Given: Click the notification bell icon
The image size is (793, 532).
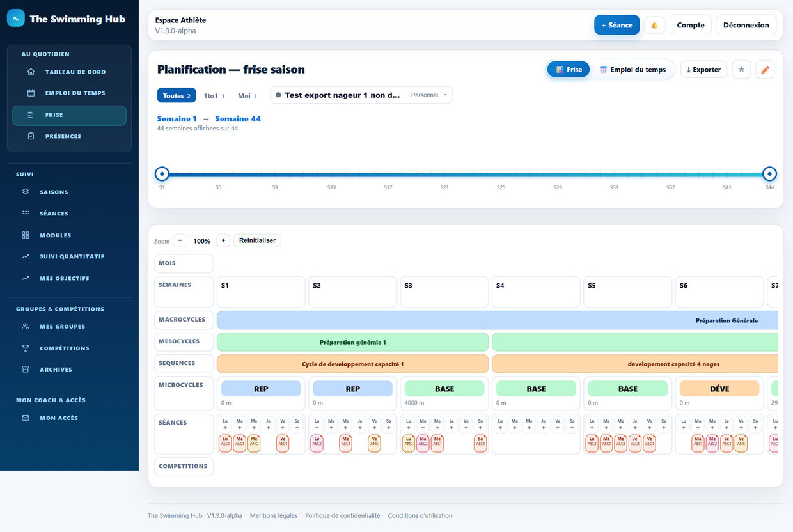Looking at the screenshot, I should [x=654, y=25].
